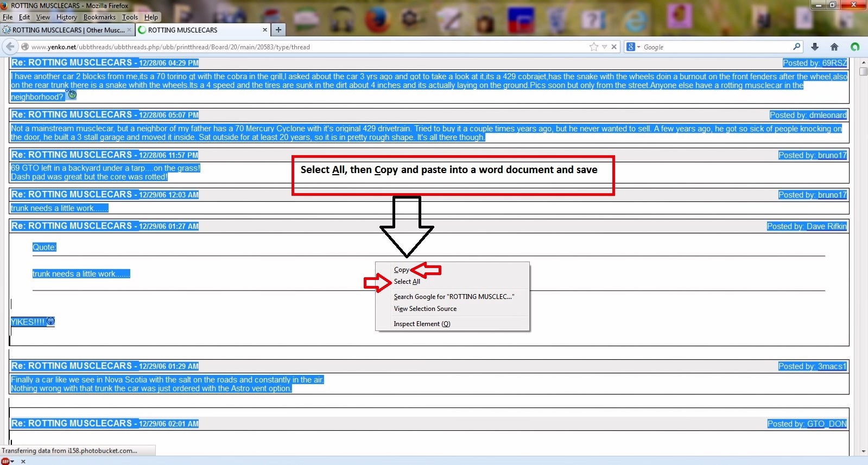
Task: Click the browser Back arrow button
Action: point(10,47)
